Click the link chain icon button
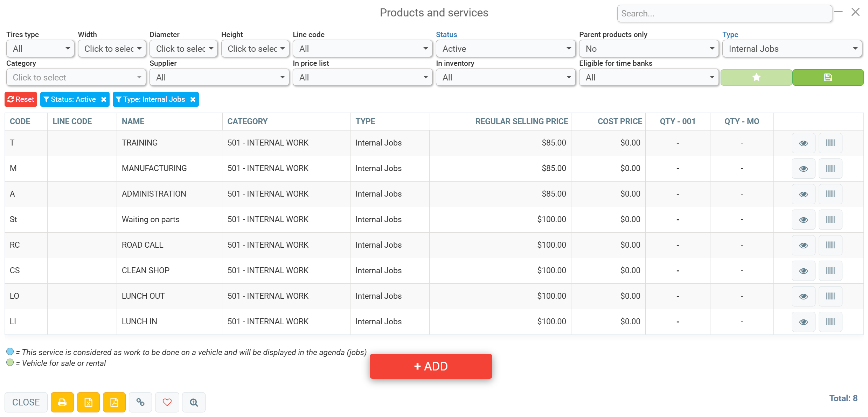 [140, 402]
